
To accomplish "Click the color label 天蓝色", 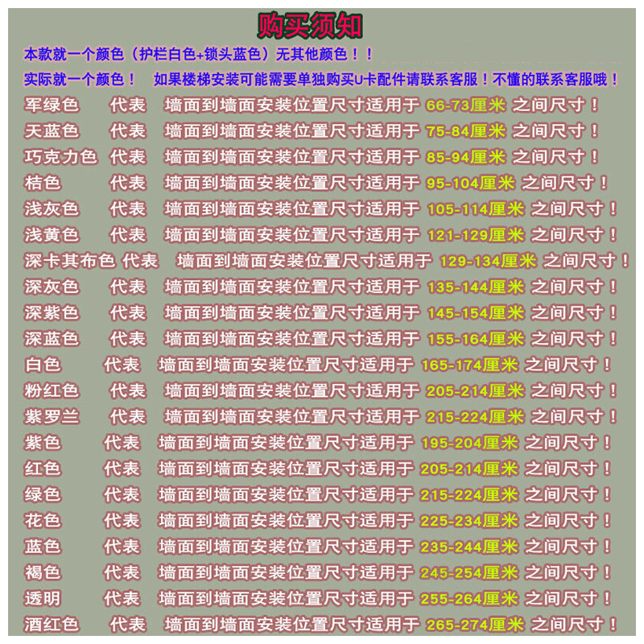I will coord(52,131).
